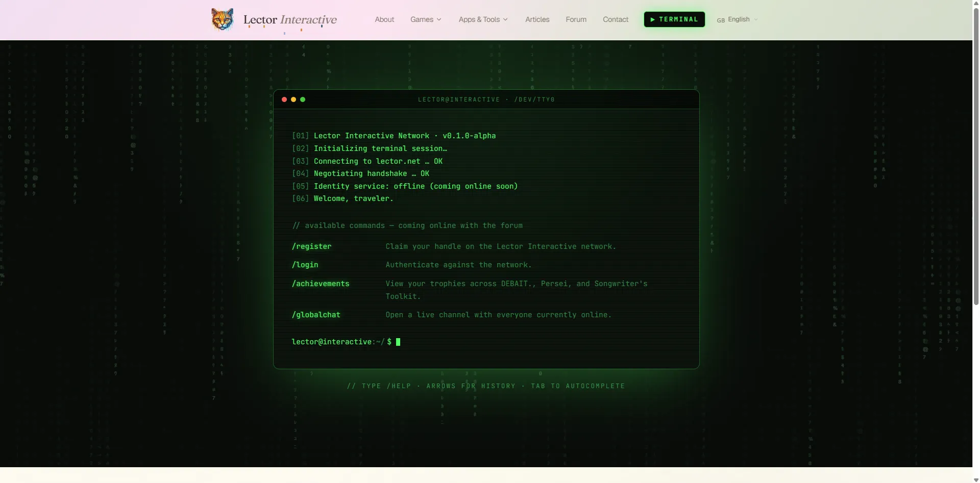
Task: Select the /login command
Action: [305, 265]
